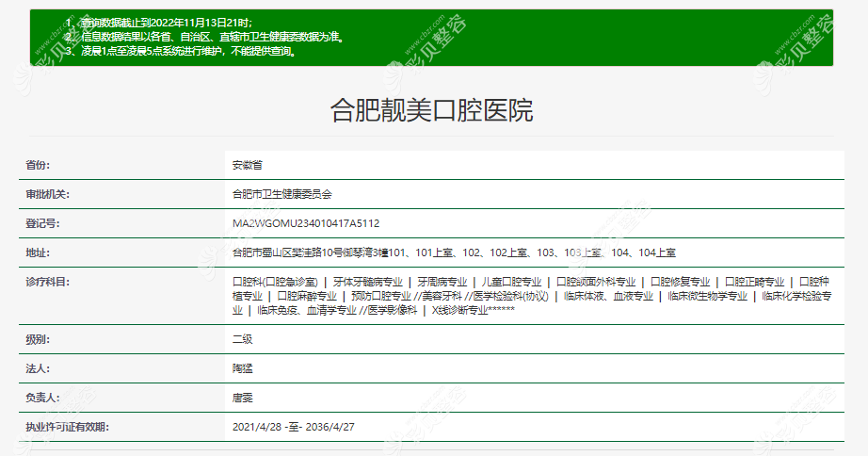
Task: Click the 级别 label
Action: point(38,339)
